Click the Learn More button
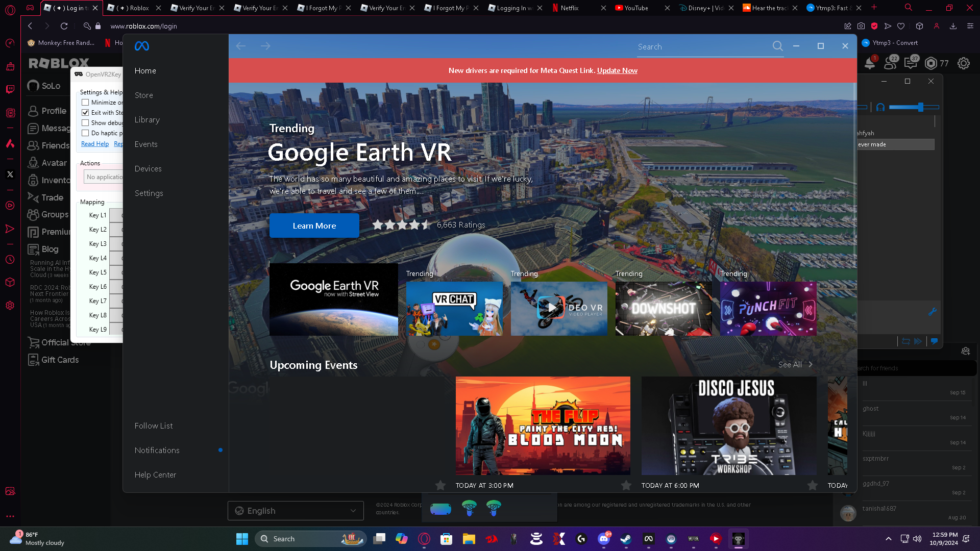 click(314, 226)
